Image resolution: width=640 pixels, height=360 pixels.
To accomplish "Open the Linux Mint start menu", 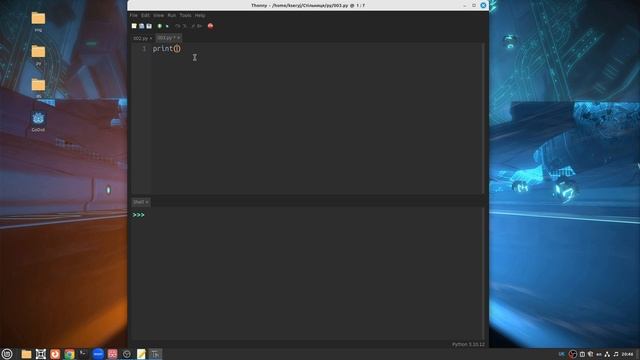I will 7,354.
